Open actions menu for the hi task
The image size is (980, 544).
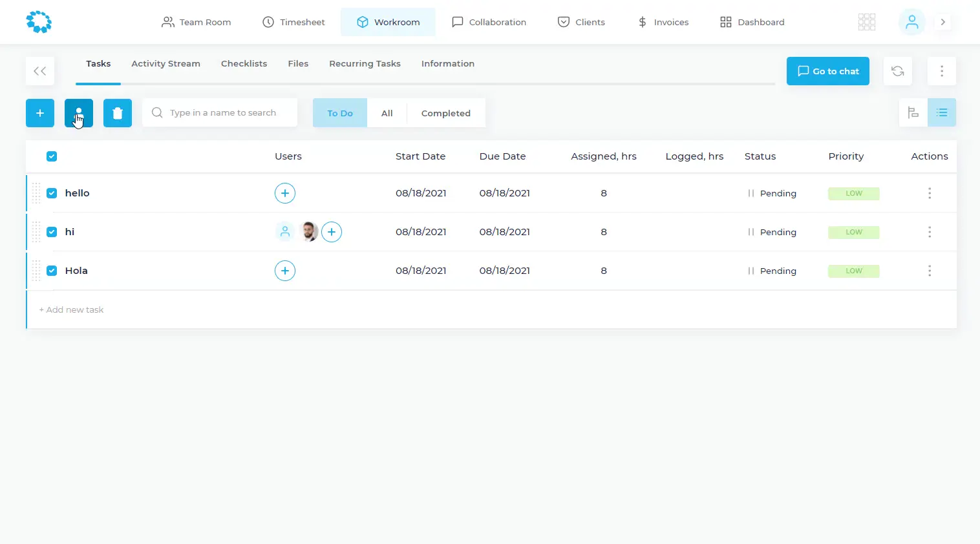click(x=929, y=232)
